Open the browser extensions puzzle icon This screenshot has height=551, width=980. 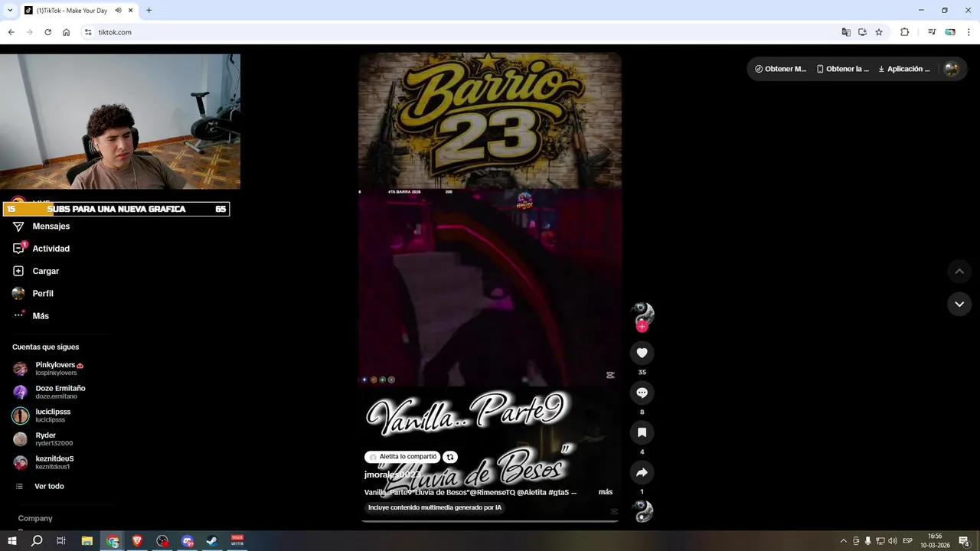[904, 32]
